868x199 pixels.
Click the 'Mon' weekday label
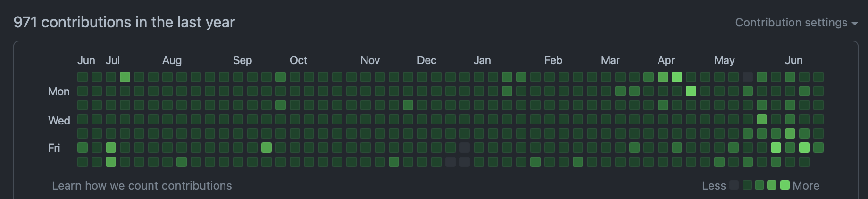59,91
